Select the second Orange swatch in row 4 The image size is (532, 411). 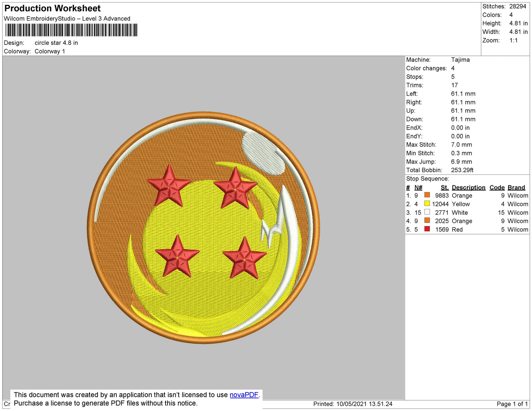[x=427, y=220]
